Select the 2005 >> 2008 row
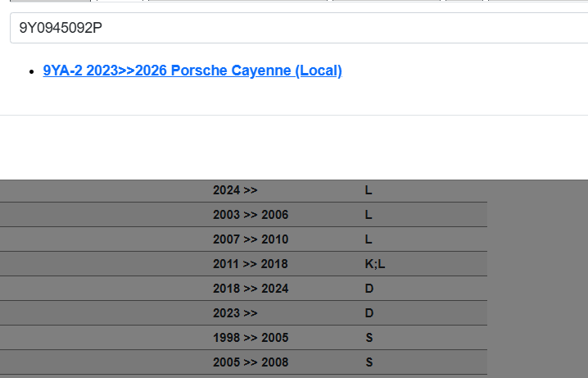 250,362
